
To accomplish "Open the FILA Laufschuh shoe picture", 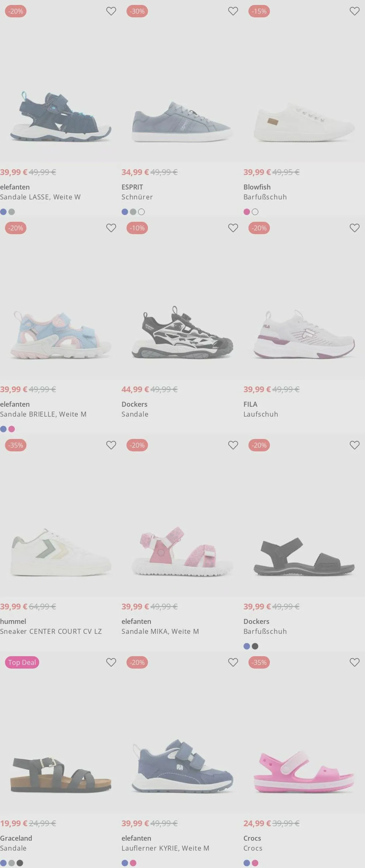I will point(304,334).
